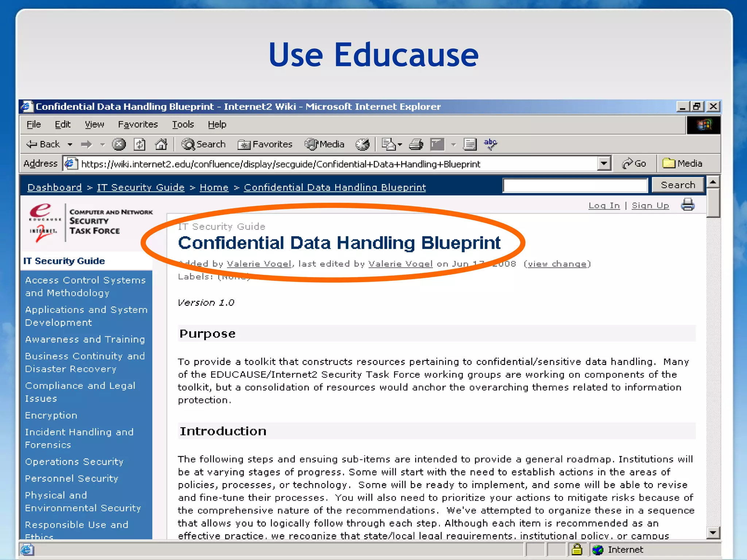Click the IT Security Guide breadcrumb link

click(141, 187)
